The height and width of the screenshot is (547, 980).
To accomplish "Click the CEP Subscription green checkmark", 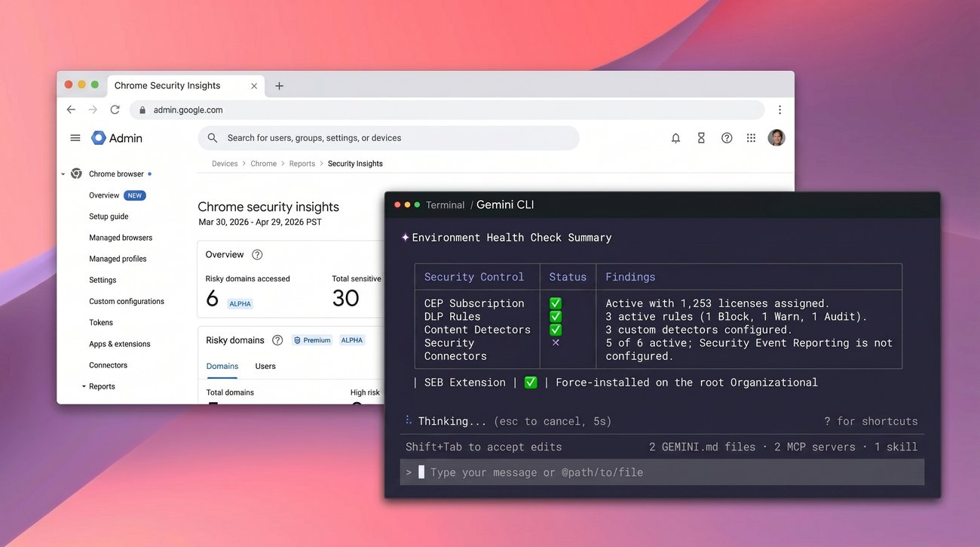I will click(556, 303).
